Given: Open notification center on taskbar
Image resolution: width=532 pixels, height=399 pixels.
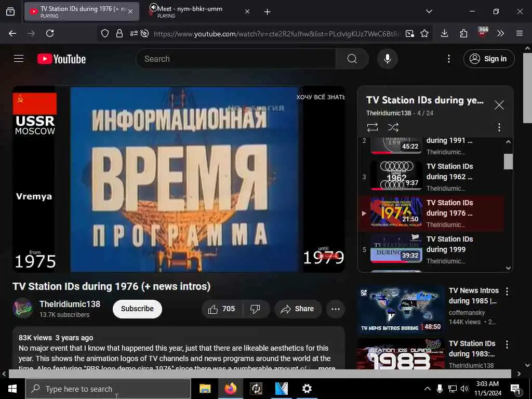Looking at the screenshot, I should (515, 389).
